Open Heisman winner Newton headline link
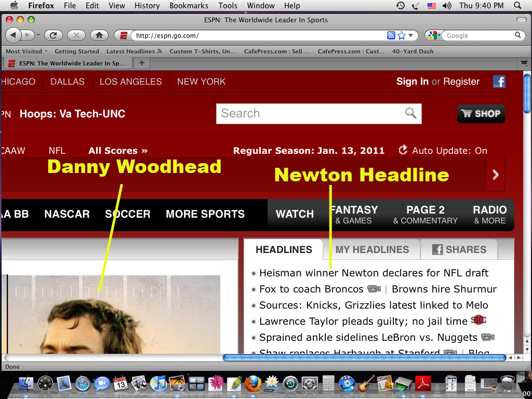 pos(374,273)
